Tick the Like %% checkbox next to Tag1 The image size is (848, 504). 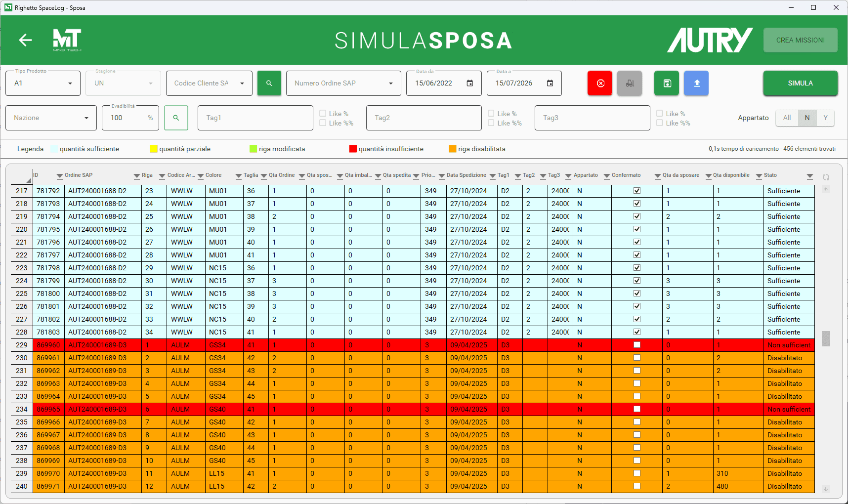click(323, 123)
